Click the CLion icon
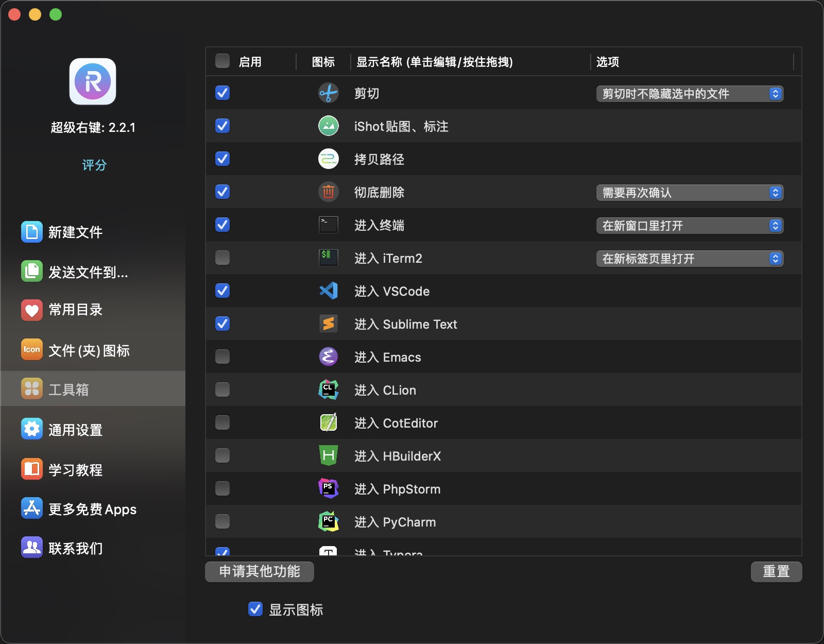 [x=329, y=389]
